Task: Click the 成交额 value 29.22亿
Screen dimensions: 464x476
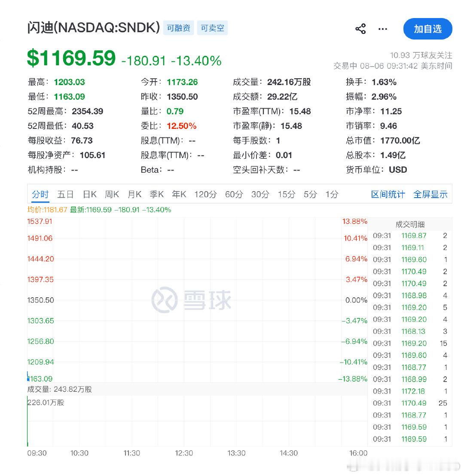Action: click(x=282, y=97)
